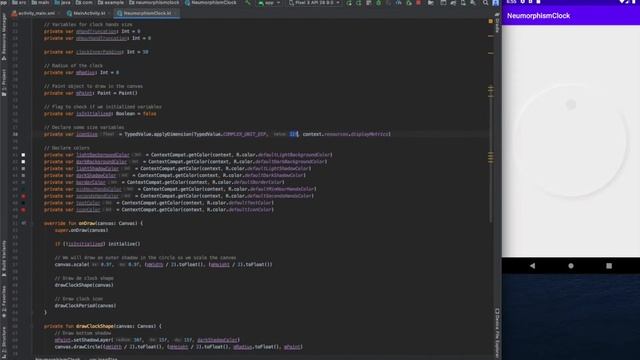The height and width of the screenshot is (360, 640).
Task: Click the Stop red square toolbar button
Action: (x=418, y=3)
